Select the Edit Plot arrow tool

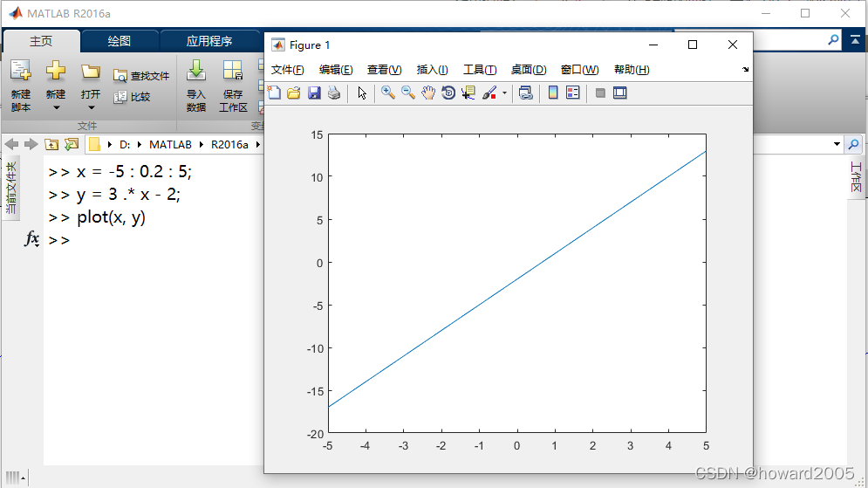[x=362, y=93]
